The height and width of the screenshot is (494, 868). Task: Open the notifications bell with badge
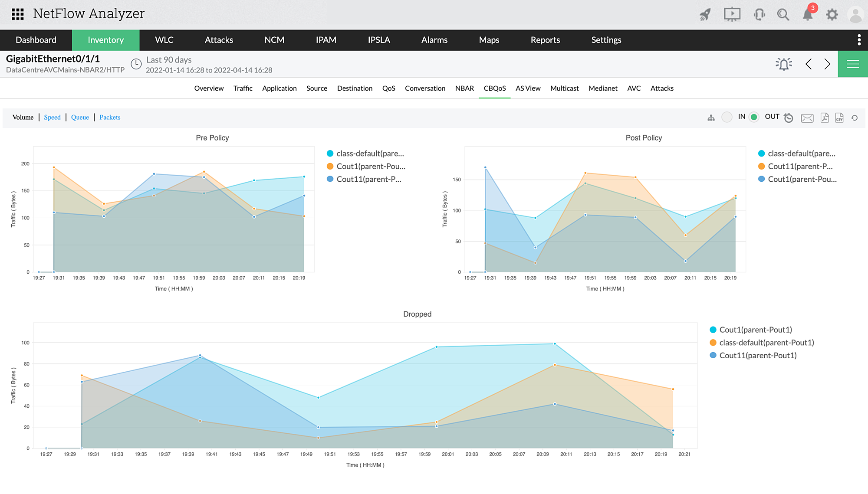[808, 14]
